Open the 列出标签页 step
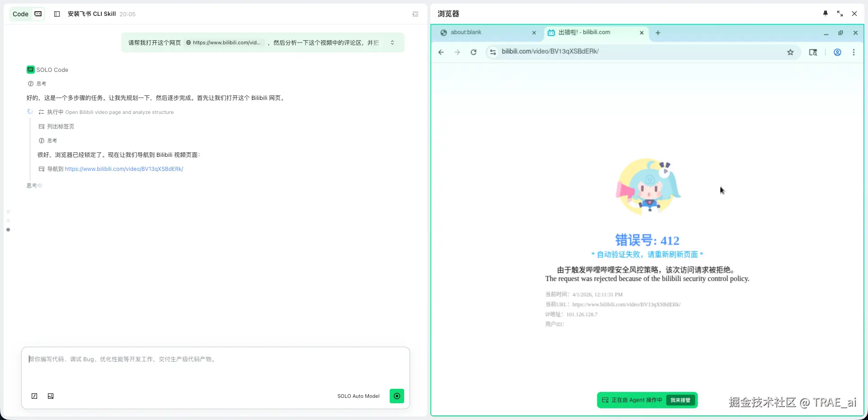 click(x=57, y=127)
